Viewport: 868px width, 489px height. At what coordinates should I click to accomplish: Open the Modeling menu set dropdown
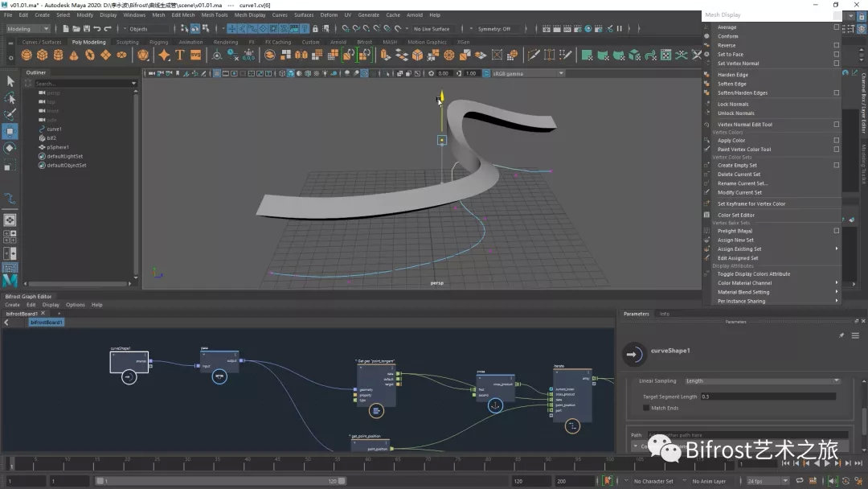29,29
